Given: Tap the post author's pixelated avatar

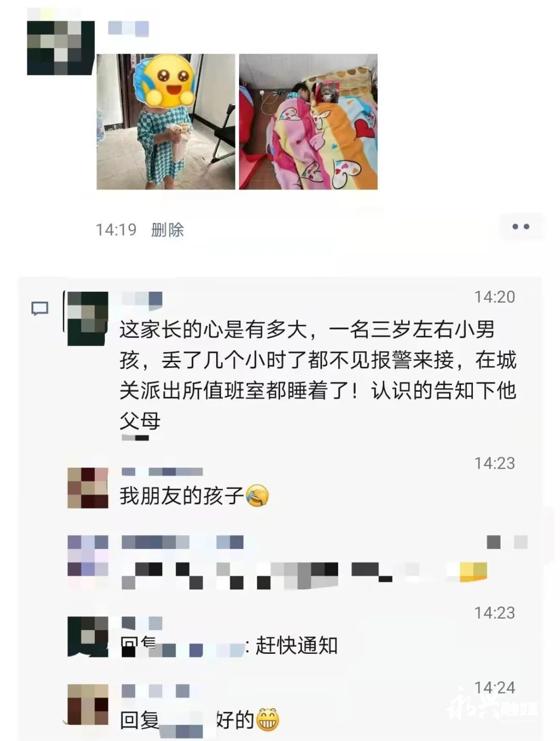Looking at the screenshot, I should (x=61, y=48).
